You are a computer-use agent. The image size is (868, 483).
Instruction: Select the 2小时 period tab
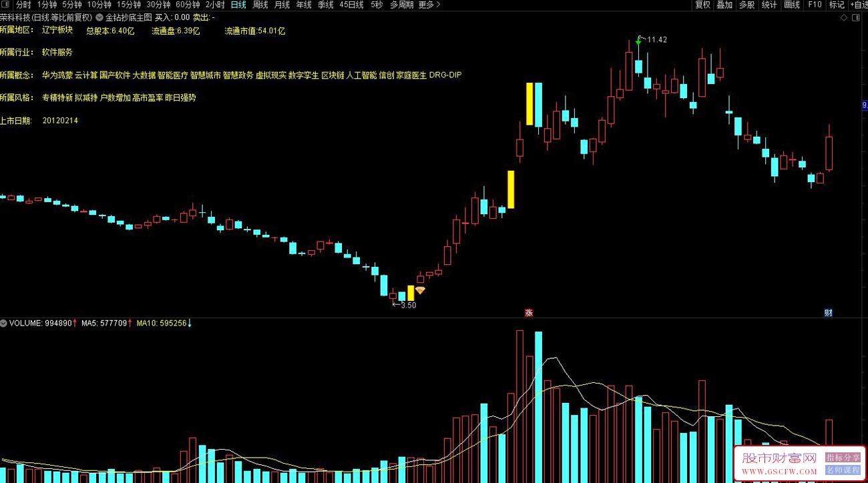click(x=215, y=5)
